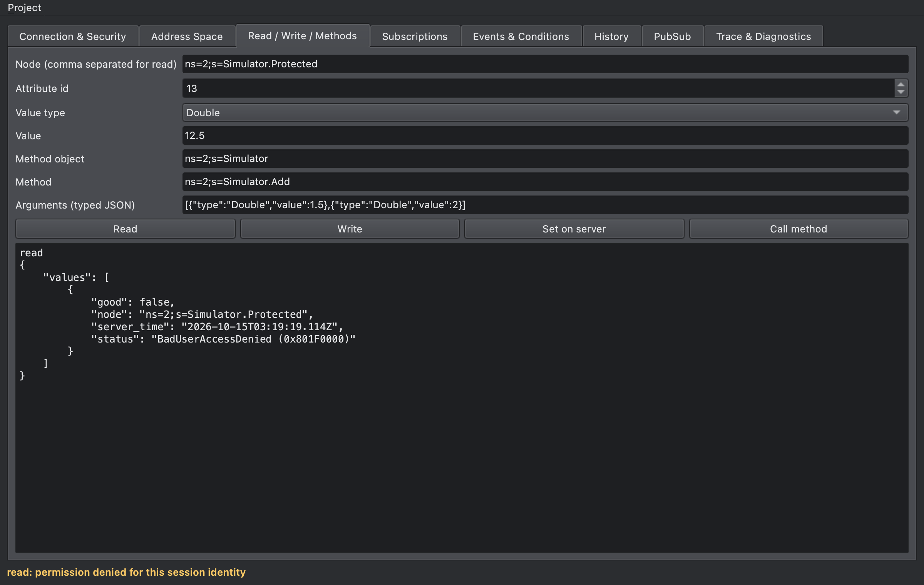Click the Call method button

[799, 229]
